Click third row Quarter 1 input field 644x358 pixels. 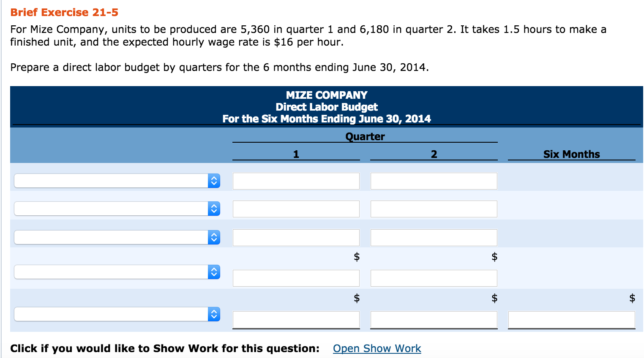click(296, 238)
